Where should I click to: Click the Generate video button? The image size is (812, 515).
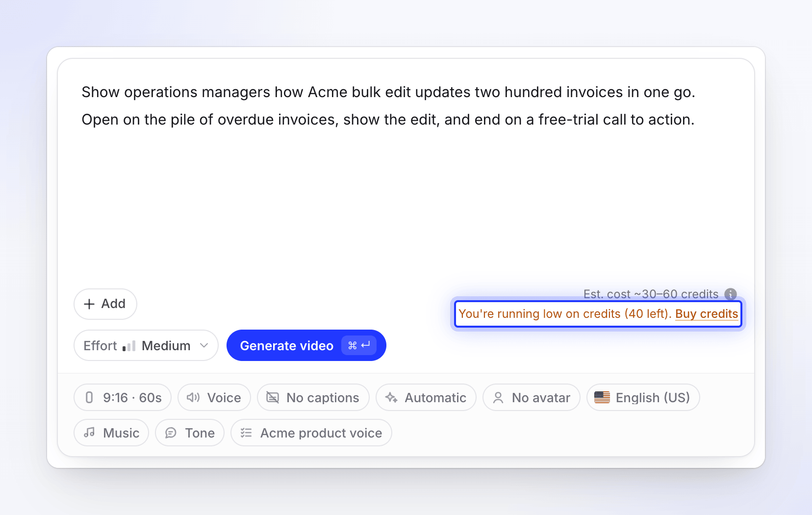point(306,345)
